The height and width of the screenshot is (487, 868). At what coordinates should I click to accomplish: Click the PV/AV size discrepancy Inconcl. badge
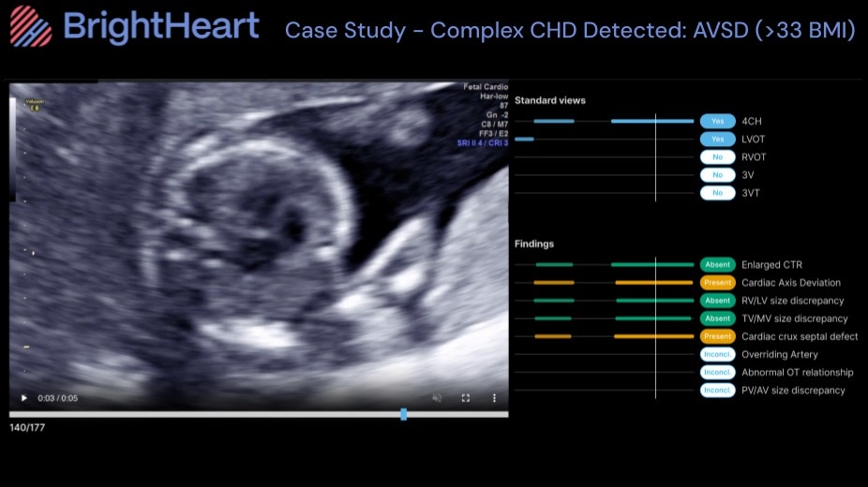point(717,391)
